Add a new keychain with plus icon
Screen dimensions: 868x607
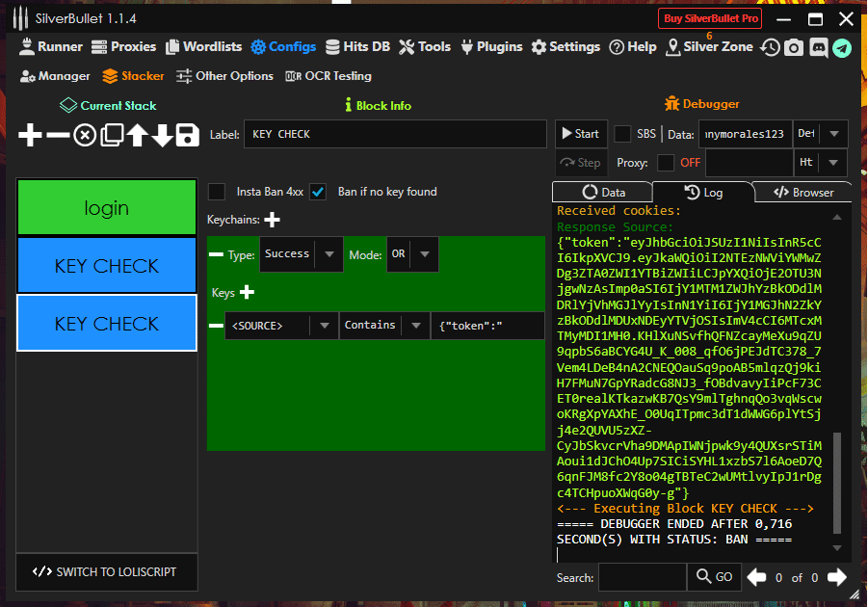pos(273,221)
